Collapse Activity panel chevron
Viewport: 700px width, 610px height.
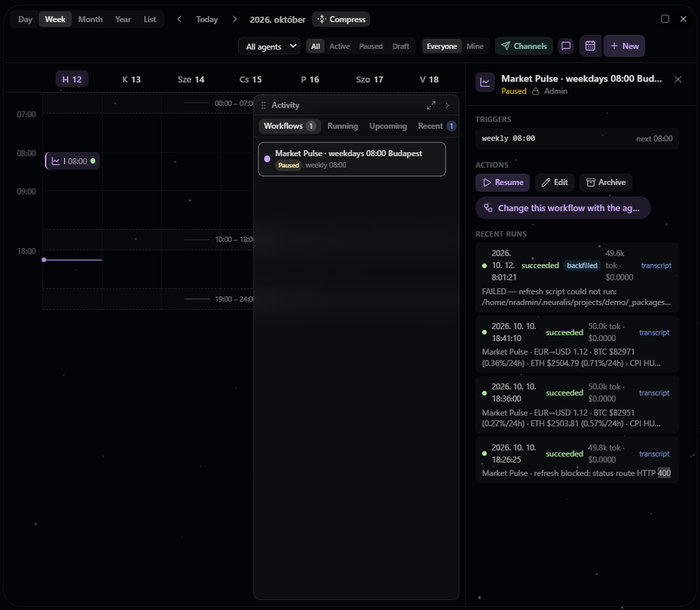tap(447, 105)
